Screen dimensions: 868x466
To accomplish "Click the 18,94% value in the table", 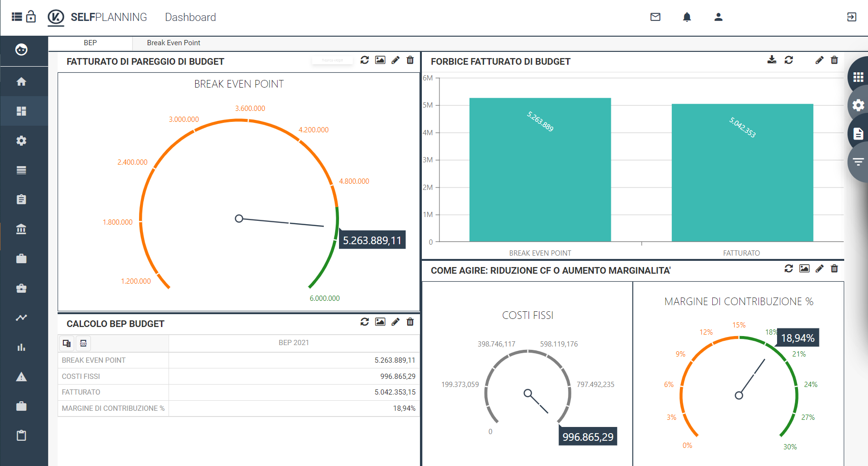I will click(x=404, y=408).
